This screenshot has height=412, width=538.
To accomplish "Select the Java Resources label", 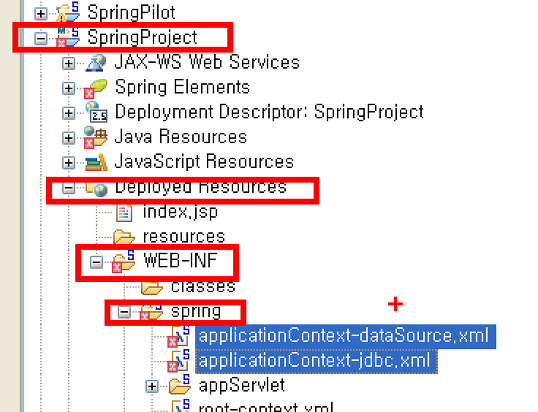I will pos(181,137).
